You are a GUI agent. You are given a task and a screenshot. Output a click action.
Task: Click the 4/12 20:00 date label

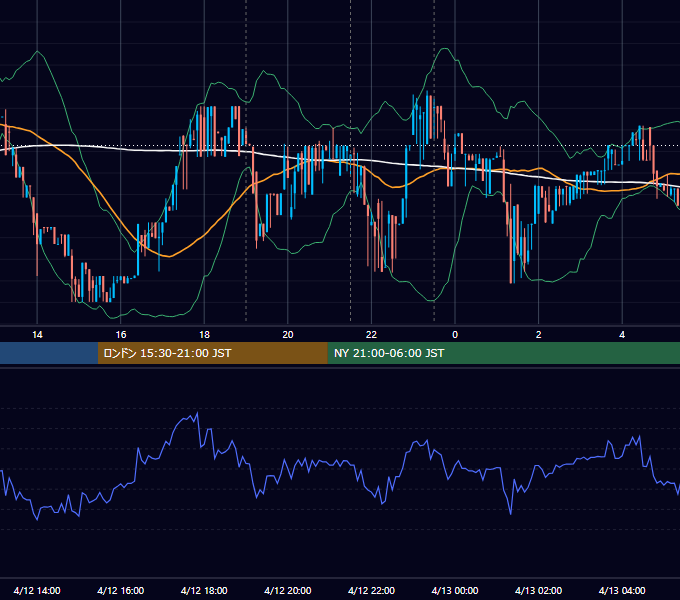click(x=288, y=590)
